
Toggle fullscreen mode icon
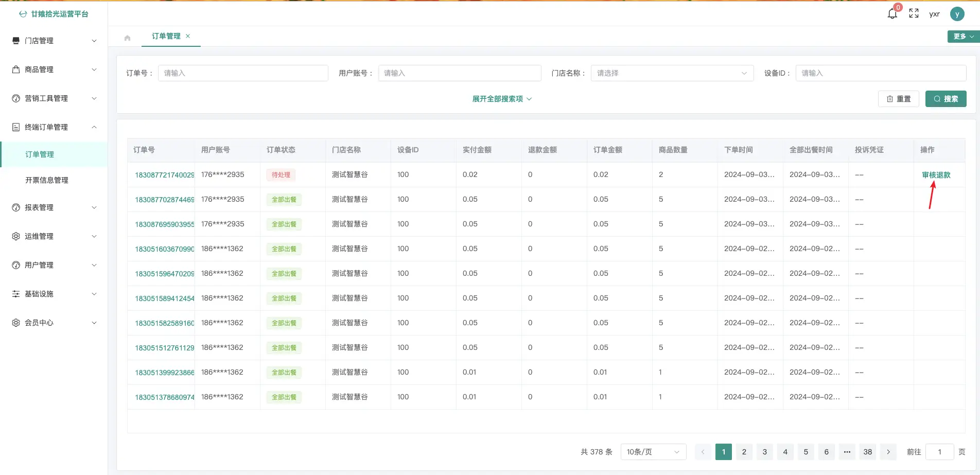click(914, 14)
